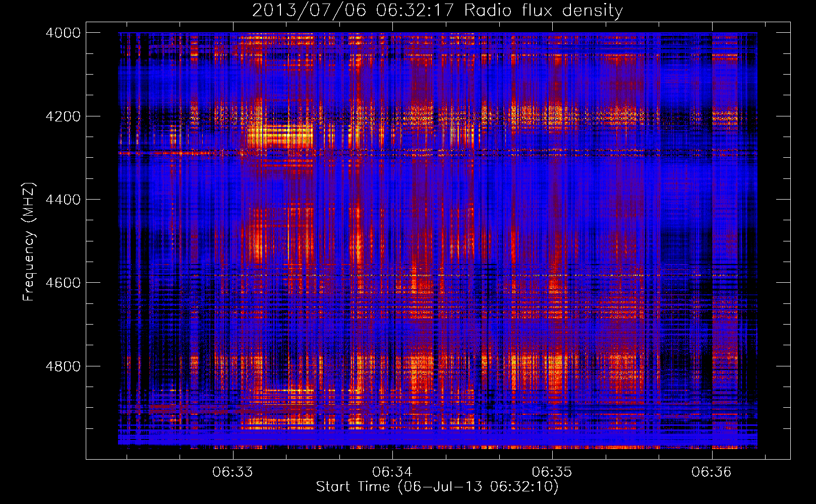Select the 4200 frequency axis label
This screenshot has width=816, height=504.
[x=63, y=116]
